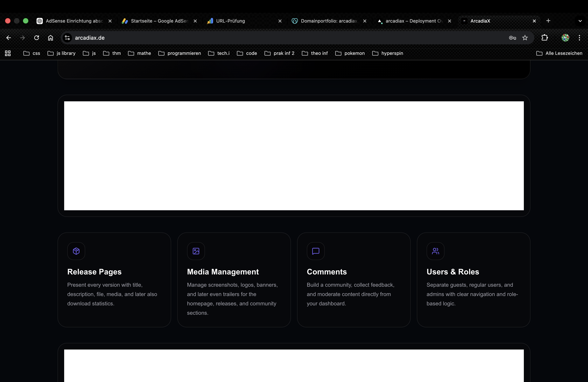
Task: Open a new browser tab
Action: coord(548,21)
